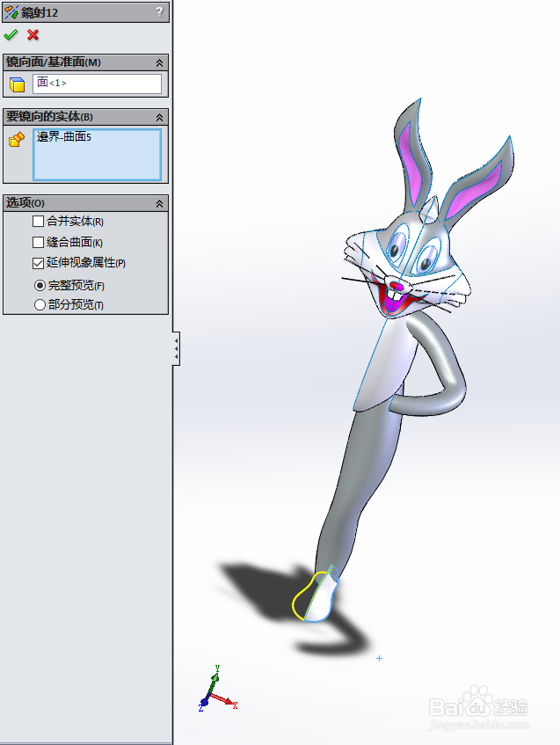Viewport: 560px width, 745px height.
Task: Confirm the mirror with green checkmark
Action: click(x=11, y=35)
